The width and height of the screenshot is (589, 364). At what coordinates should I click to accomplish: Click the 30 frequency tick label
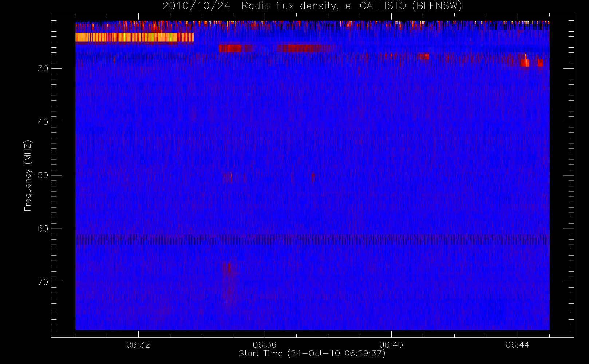(x=43, y=69)
